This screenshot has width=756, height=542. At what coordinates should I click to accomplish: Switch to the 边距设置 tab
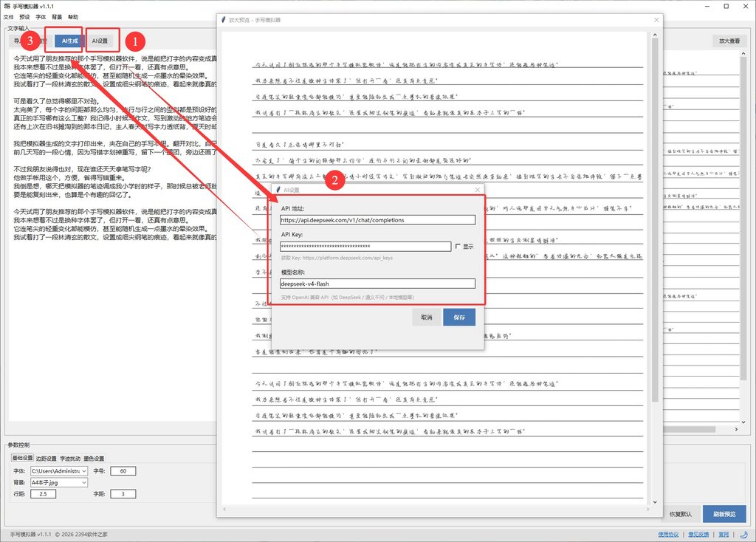pos(47,458)
